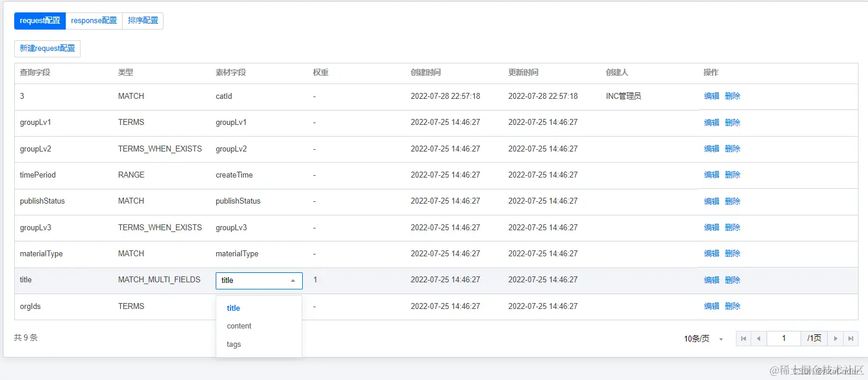Image resolution: width=868 pixels, height=380 pixels.
Task: Select weight value 1 in title row
Action: click(315, 279)
